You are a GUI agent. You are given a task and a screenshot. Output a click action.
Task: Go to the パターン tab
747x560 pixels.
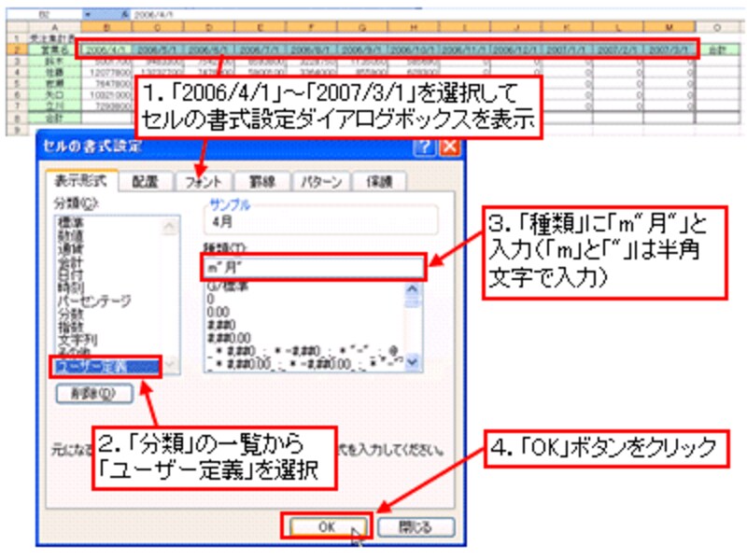point(321,182)
